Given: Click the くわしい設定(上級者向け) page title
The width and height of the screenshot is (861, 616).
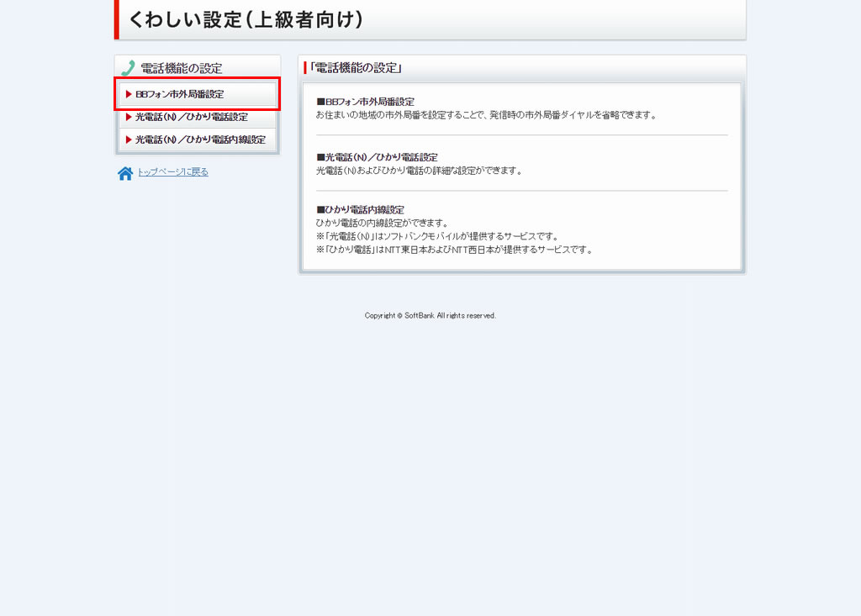Looking at the screenshot, I should pos(246,19).
